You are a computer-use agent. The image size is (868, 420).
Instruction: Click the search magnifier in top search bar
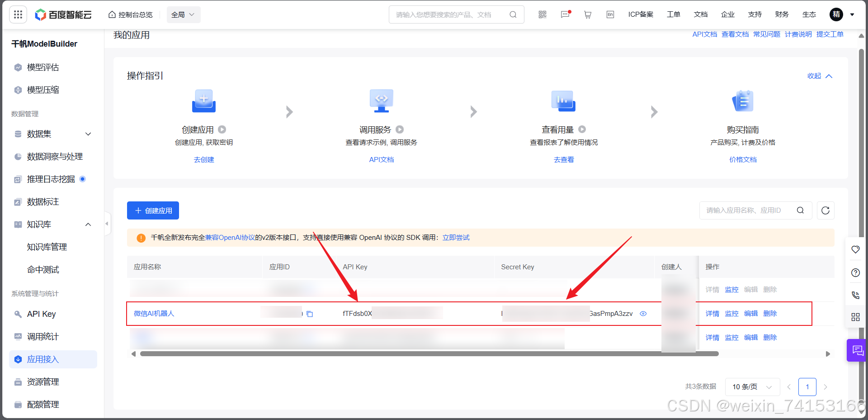513,14
